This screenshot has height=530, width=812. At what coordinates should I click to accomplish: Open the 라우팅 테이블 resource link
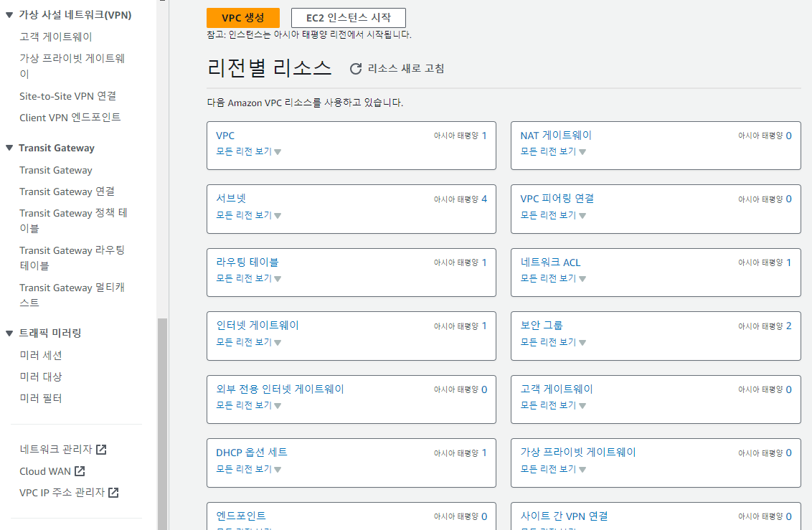pyautogui.click(x=247, y=262)
